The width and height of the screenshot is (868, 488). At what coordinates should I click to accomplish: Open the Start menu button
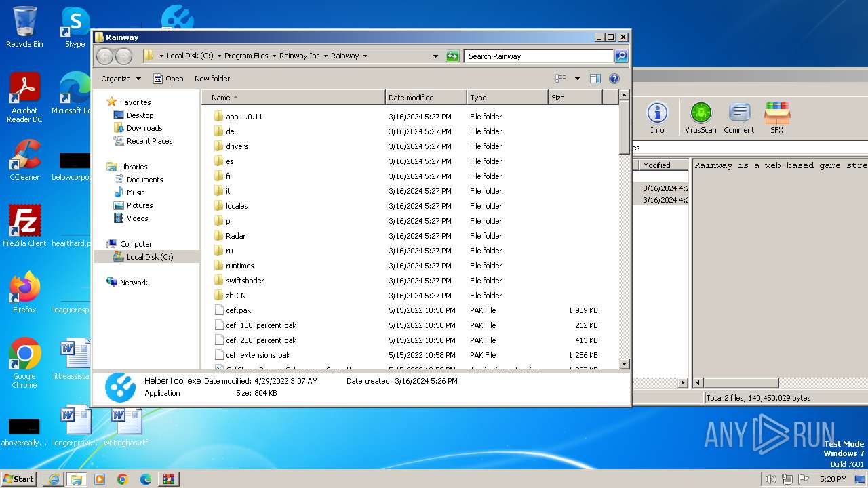point(19,479)
